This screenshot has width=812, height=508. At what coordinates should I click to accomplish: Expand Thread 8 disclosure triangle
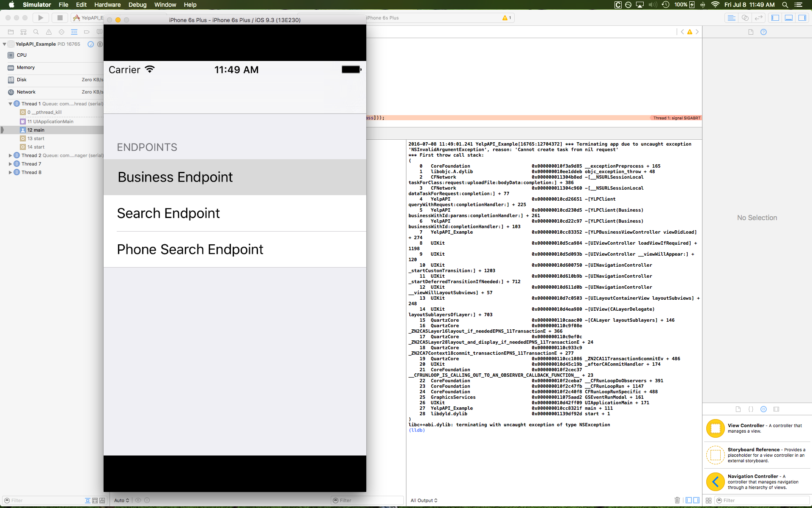click(x=10, y=172)
